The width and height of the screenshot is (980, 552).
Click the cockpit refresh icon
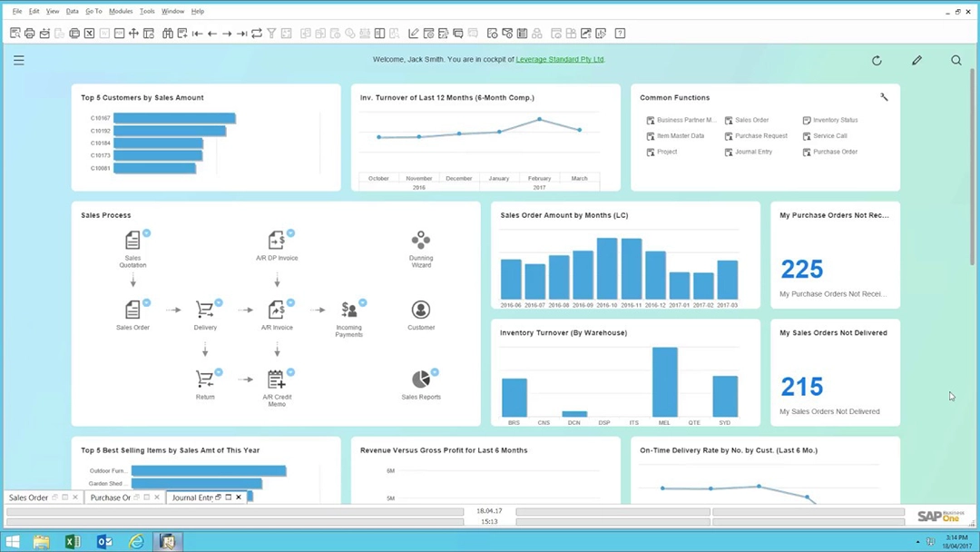click(877, 61)
